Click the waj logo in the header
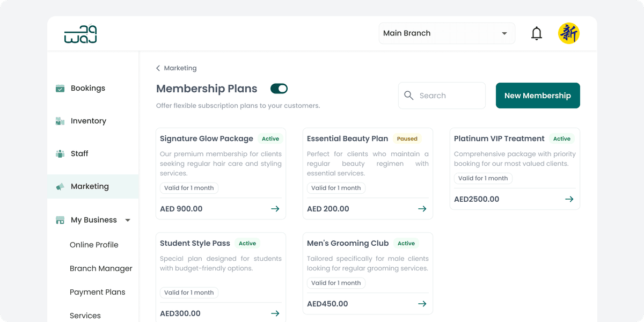 [80, 33]
